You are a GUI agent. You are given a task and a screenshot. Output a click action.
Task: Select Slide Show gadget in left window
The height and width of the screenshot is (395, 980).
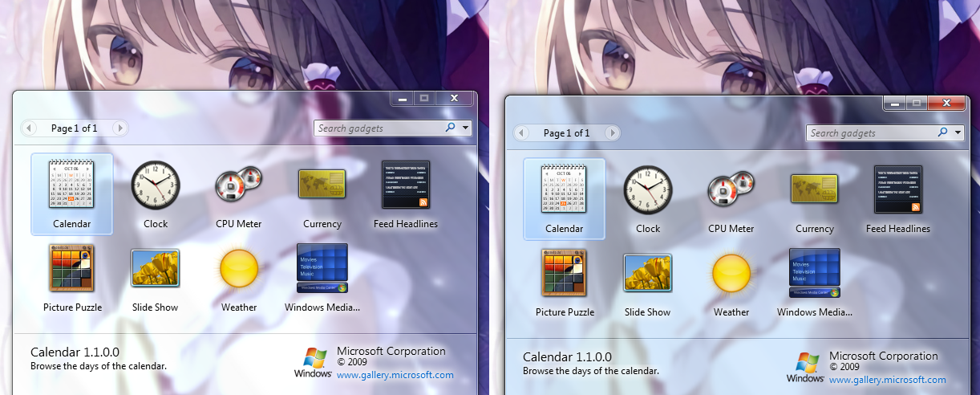[156, 278]
